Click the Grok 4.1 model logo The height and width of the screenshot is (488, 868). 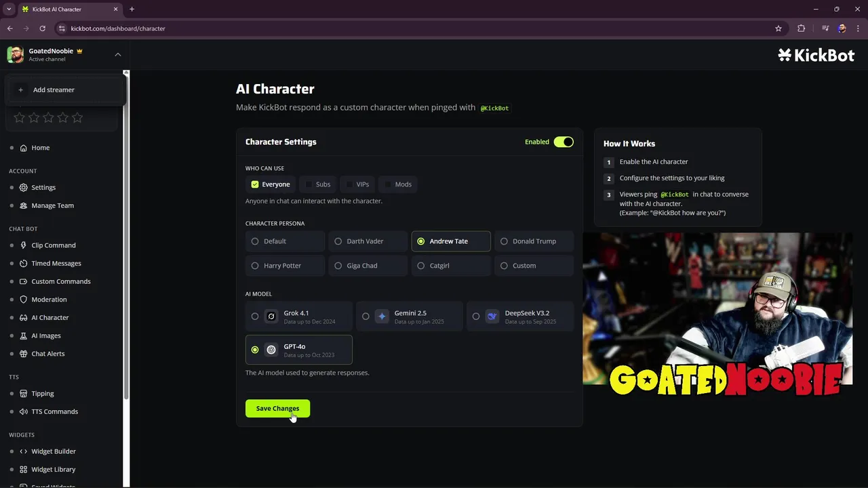[x=271, y=317]
